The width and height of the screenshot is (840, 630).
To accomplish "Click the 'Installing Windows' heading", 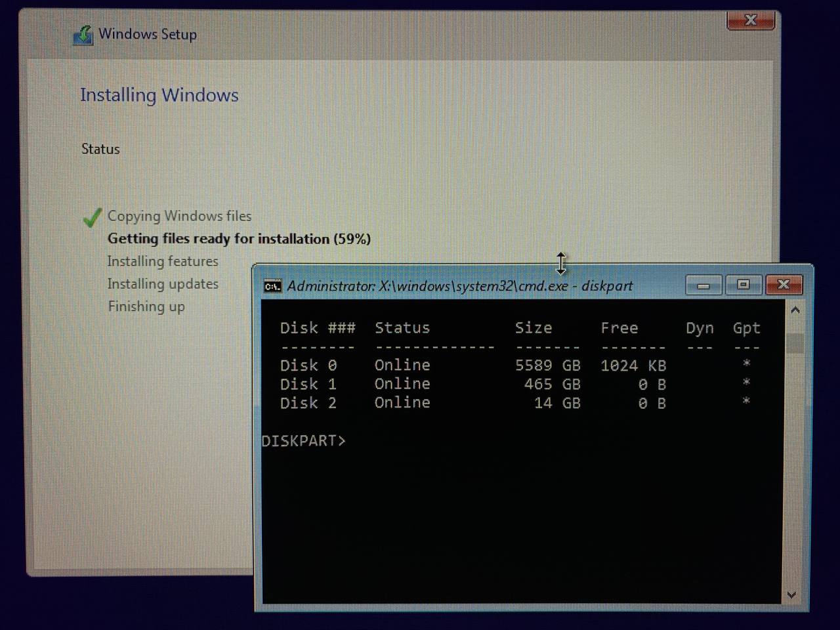I will point(159,95).
